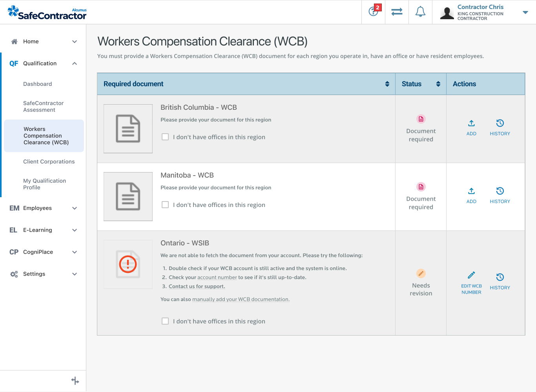View History for Ontario WSIB
The height and width of the screenshot is (392, 536).
click(500, 282)
